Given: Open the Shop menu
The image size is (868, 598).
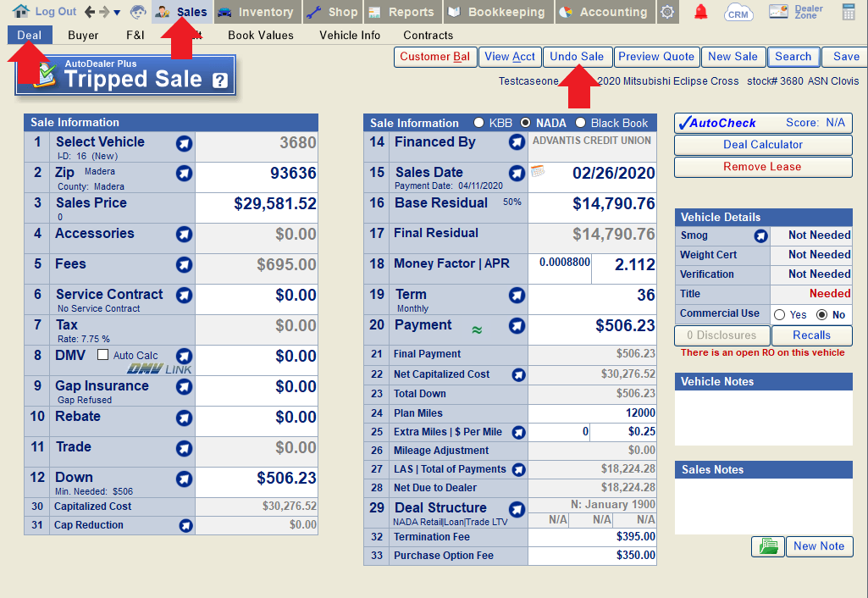Looking at the screenshot, I should tap(332, 12).
